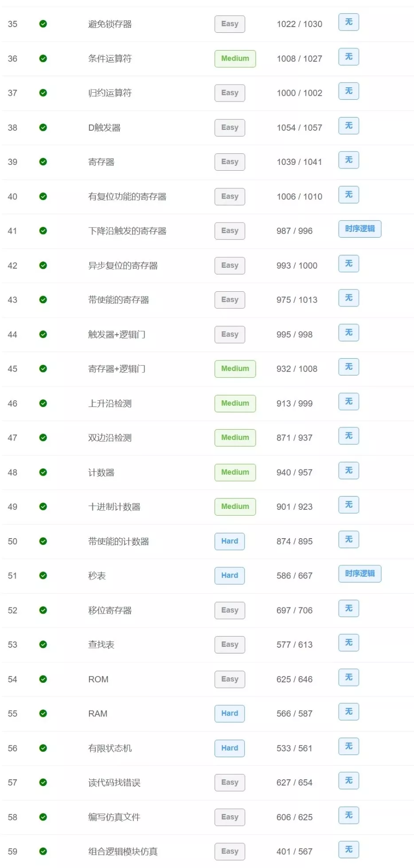Click green check icon beside 计数器
Screen dimensions: 414x868
(x=43, y=472)
